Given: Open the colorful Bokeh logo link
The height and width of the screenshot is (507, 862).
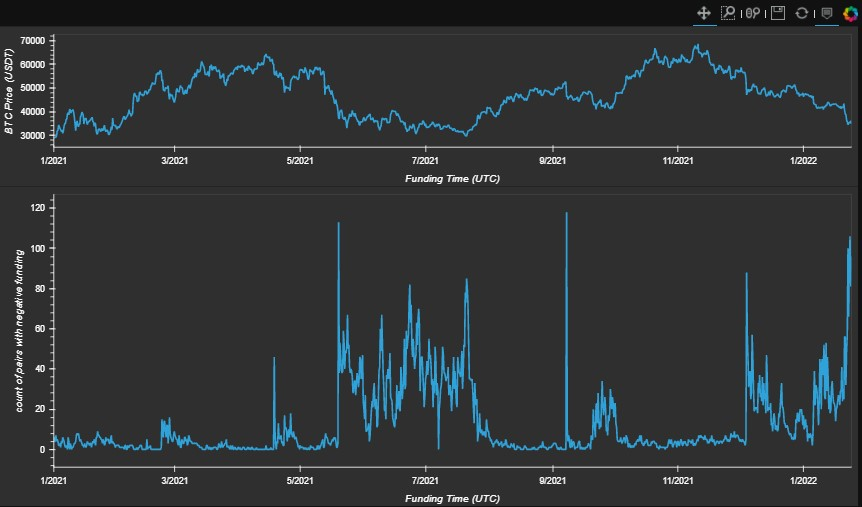Looking at the screenshot, I should pyautogui.click(x=850, y=13).
